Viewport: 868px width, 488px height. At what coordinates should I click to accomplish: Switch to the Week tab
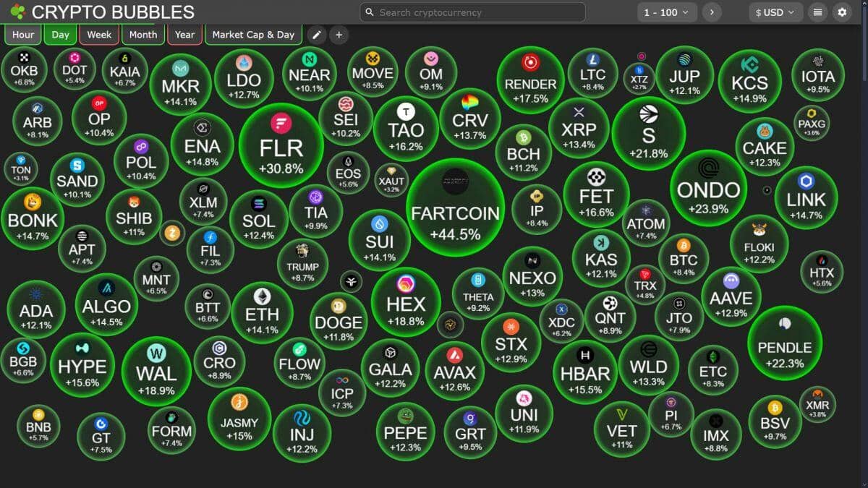pos(99,35)
